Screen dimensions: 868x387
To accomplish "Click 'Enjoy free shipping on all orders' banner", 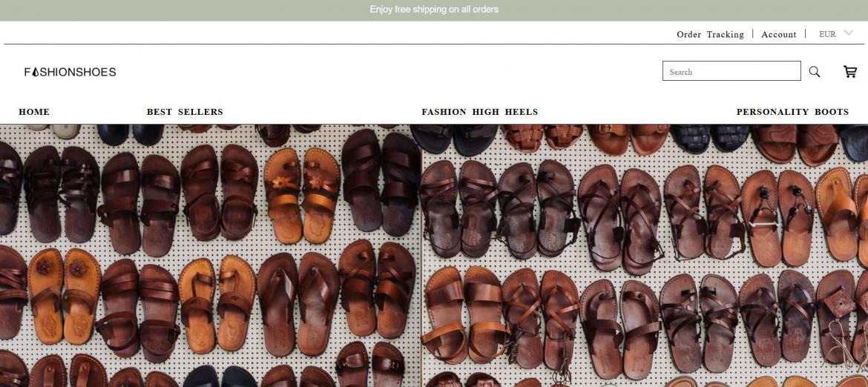I will click(434, 10).
